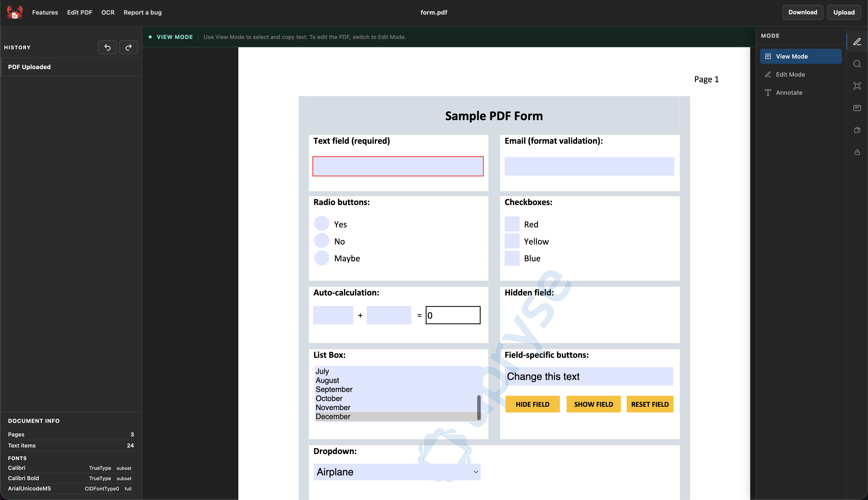Click the Upload button
This screenshot has height=500, width=868.
[844, 12]
